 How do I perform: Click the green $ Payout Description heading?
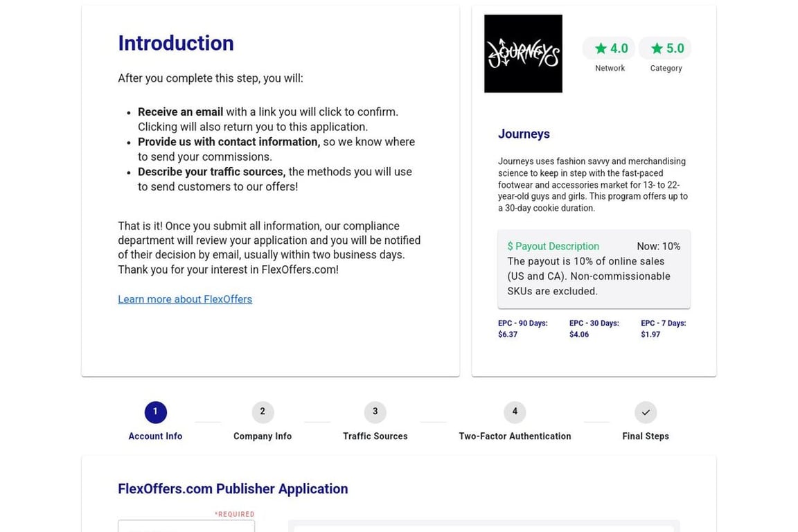pyautogui.click(x=553, y=247)
